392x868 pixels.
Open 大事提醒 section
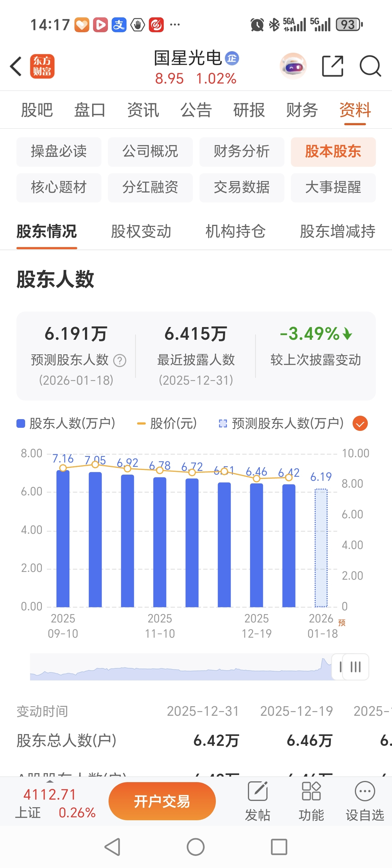pos(333,188)
